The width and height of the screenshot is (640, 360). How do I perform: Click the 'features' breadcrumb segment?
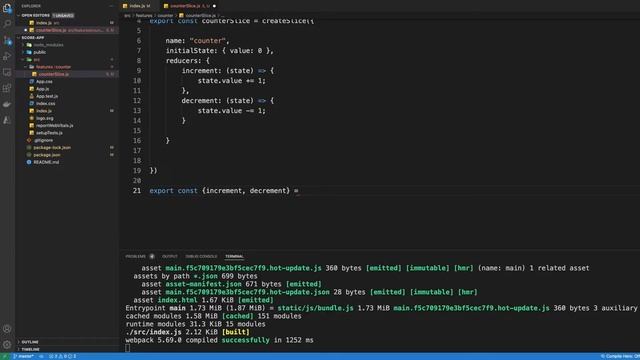pos(144,16)
